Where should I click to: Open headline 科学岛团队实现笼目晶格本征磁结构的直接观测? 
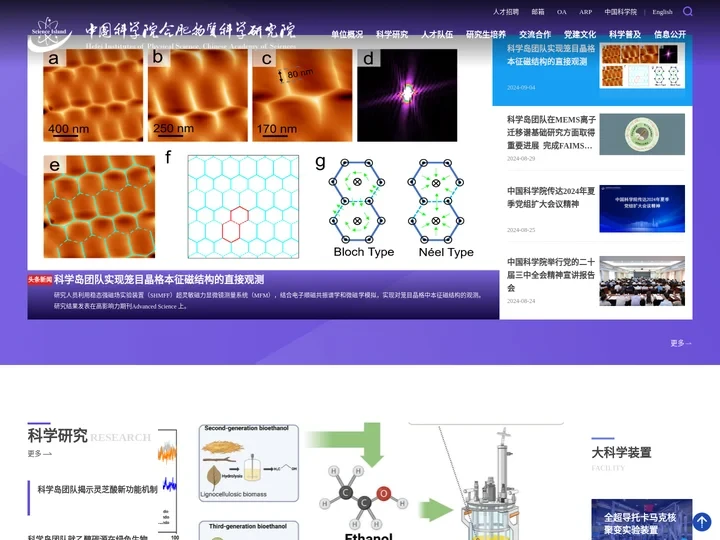pyautogui.click(x=159, y=280)
